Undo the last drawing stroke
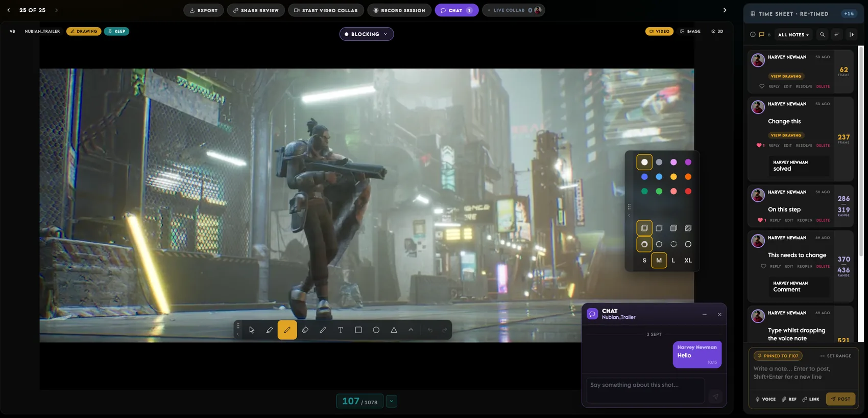 point(430,330)
